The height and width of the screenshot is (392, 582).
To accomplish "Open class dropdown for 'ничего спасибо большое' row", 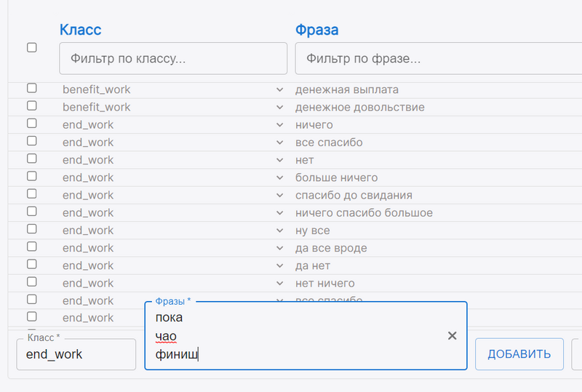I will pyautogui.click(x=279, y=213).
